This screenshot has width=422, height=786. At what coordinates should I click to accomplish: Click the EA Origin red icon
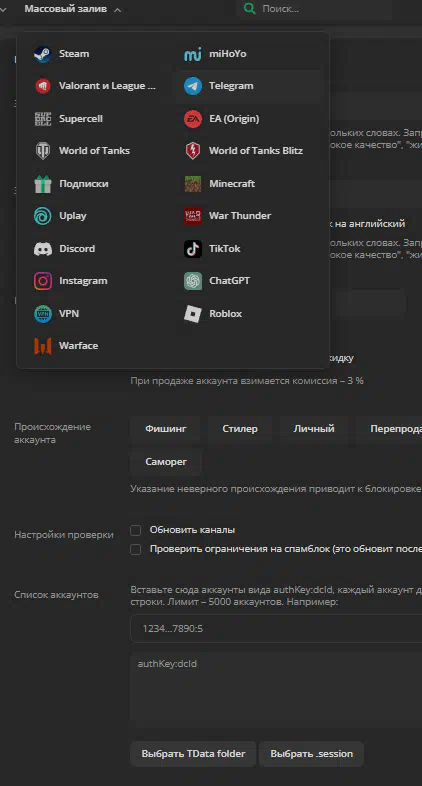[192, 119]
